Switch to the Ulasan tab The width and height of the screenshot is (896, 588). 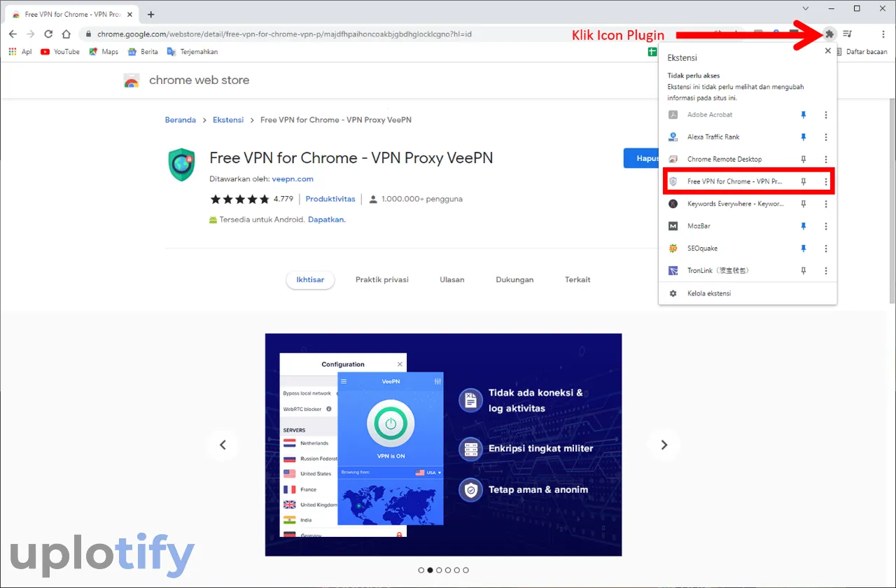(x=452, y=280)
